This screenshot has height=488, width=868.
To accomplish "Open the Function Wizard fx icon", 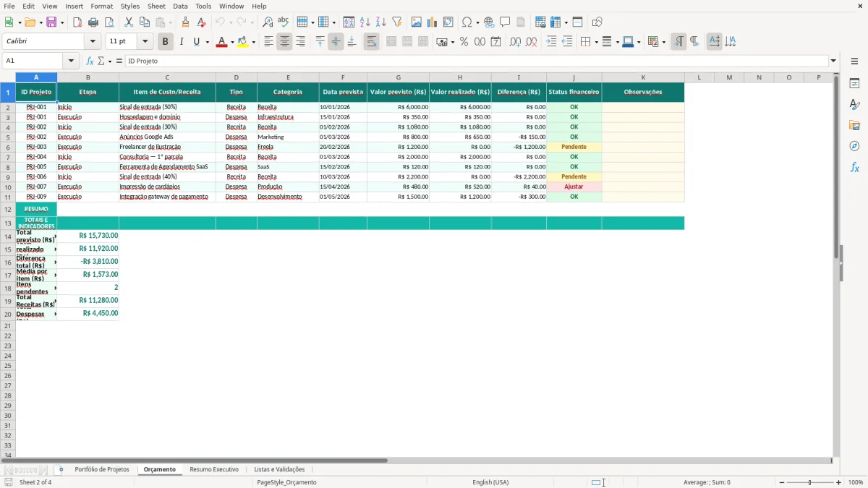I will (x=90, y=61).
